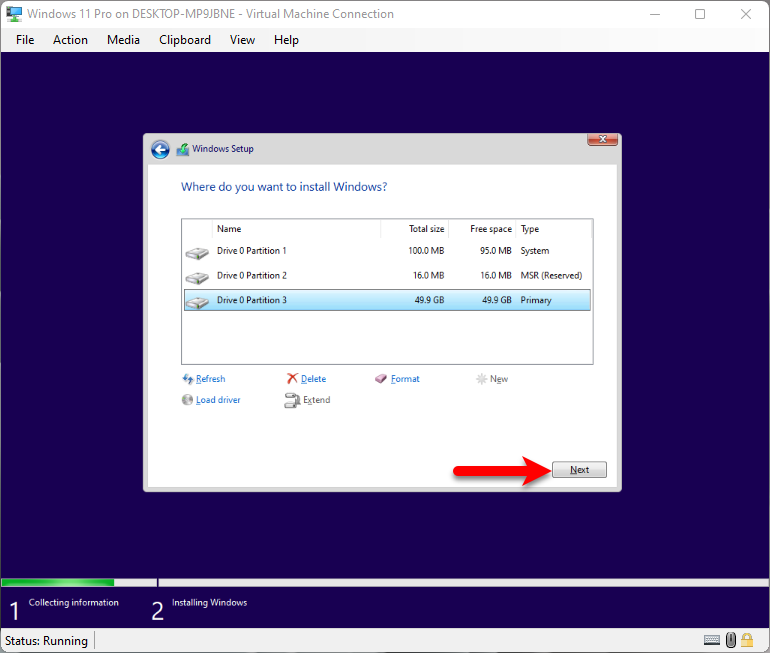This screenshot has width=770, height=653.
Task: Close the Windows Setup dialog
Action: pyautogui.click(x=603, y=139)
